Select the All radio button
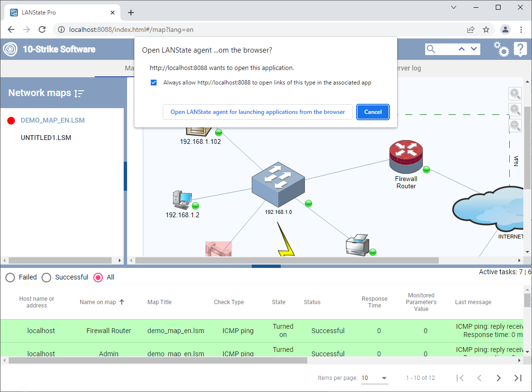 point(98,278)
